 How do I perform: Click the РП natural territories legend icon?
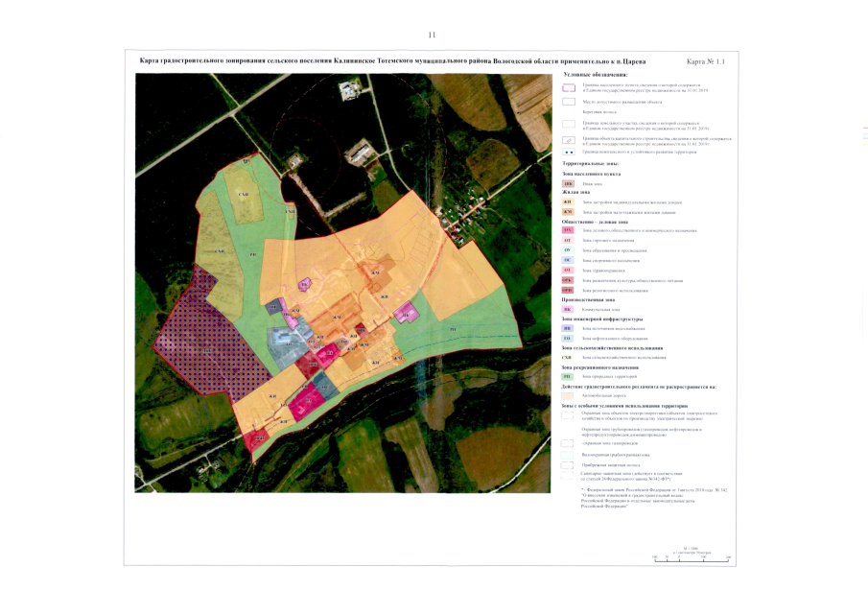point(568,377)
